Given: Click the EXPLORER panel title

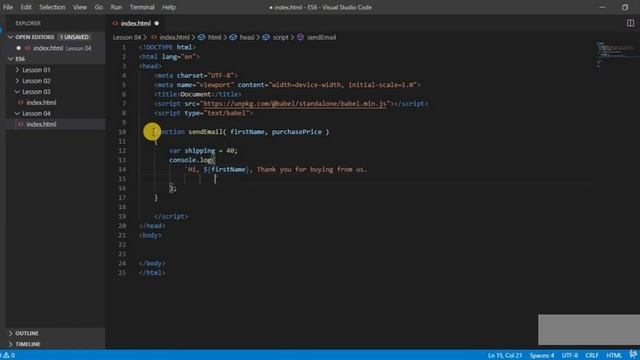Looking at the screenshot, I should tap(28, 23).
